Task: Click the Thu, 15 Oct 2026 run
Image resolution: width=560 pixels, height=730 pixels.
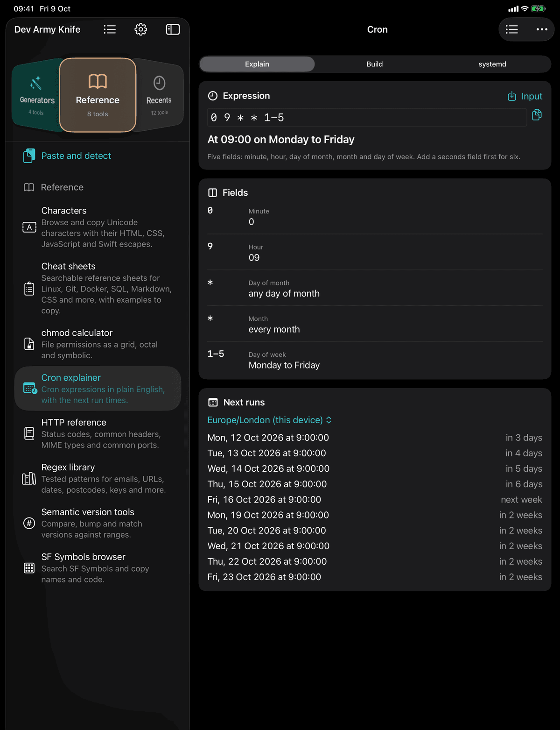Action: [x=375, y=484]
